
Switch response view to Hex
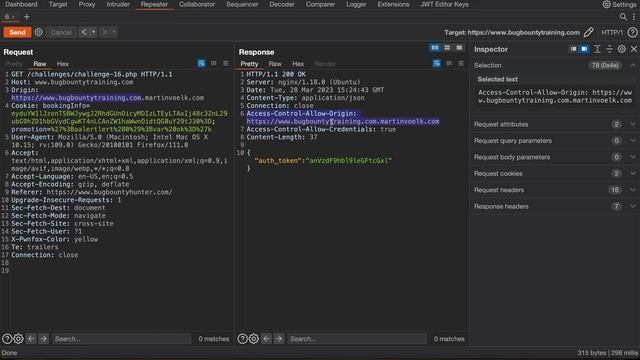point(298,64)
